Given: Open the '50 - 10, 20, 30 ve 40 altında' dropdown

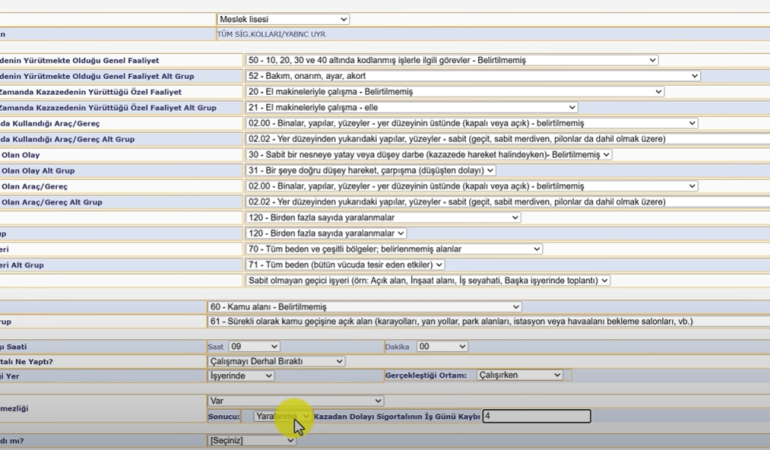Looking at the screenshot, I should pyautogui.click(x=452, y=60).
